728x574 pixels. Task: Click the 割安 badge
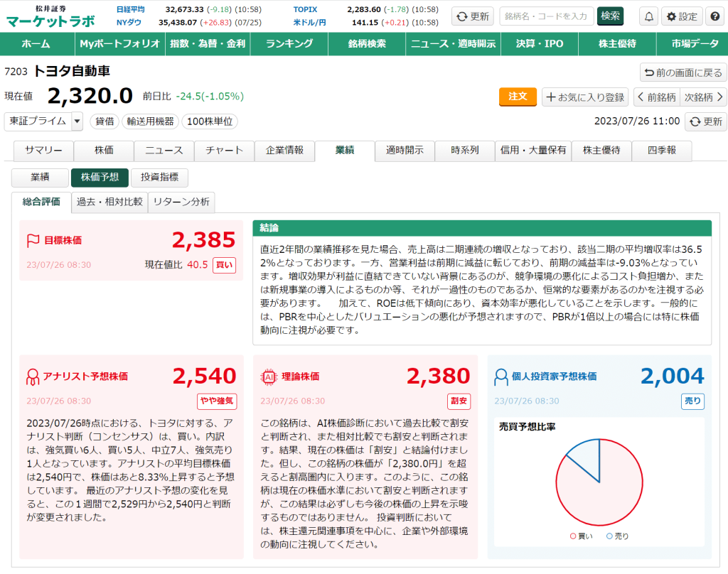459,401
